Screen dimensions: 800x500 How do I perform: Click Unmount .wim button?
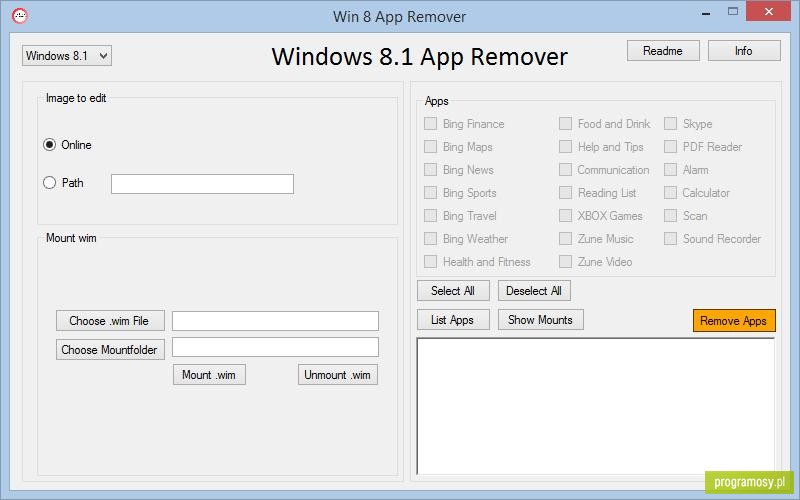pyautogui.click(x=338, y=375)
